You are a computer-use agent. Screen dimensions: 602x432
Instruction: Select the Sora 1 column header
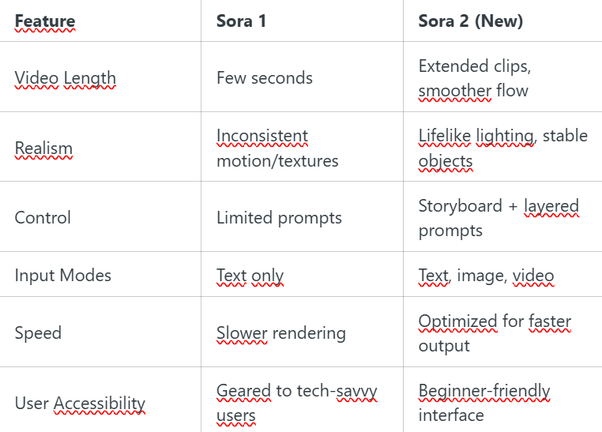click(x=241, y=21)
